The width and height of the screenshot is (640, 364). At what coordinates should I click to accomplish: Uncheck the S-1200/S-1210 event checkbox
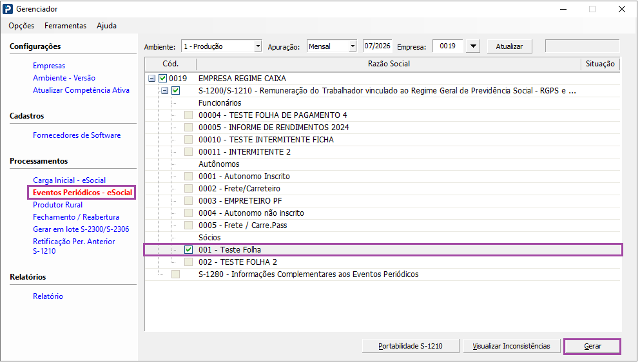coord(175,91)
